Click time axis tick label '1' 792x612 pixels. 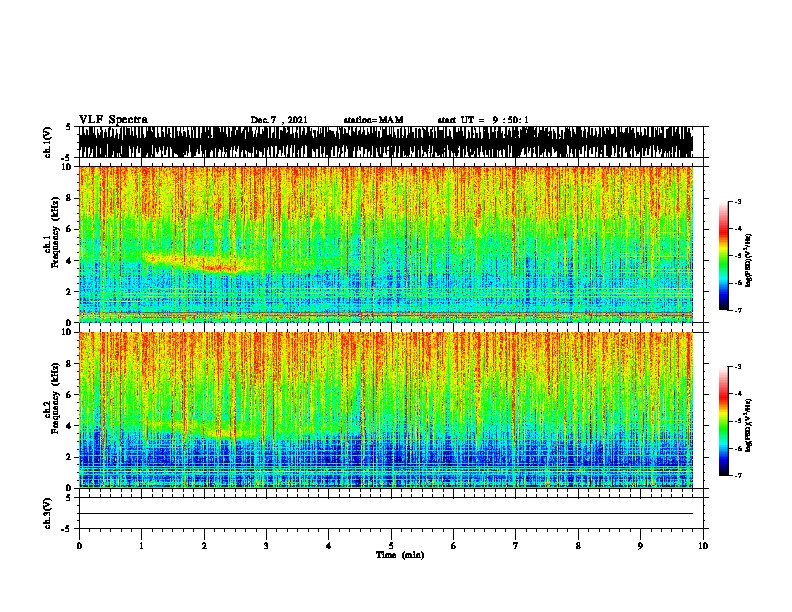point(141,546)
